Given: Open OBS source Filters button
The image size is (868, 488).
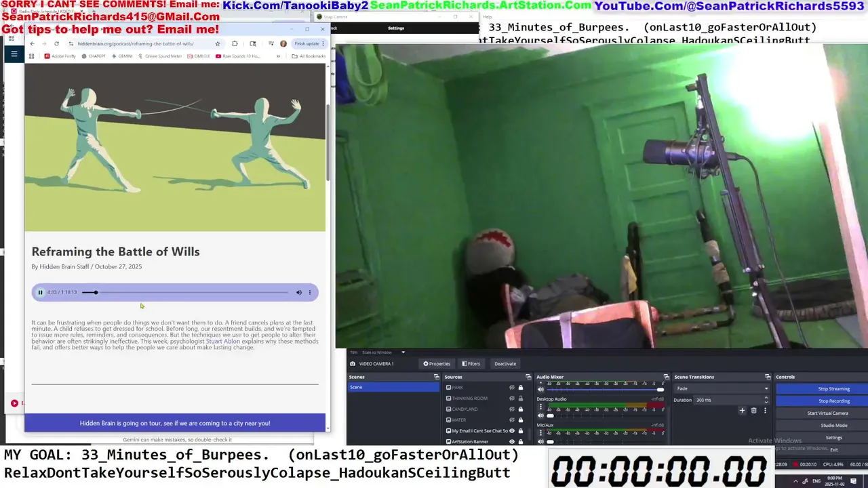Looking at the screenshot, I should (471, 364).
